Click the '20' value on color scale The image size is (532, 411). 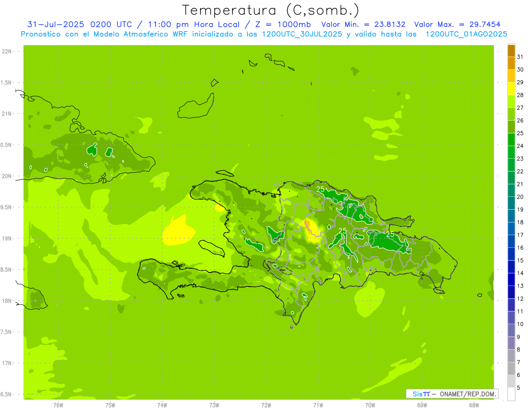click(x=520, y=197)
